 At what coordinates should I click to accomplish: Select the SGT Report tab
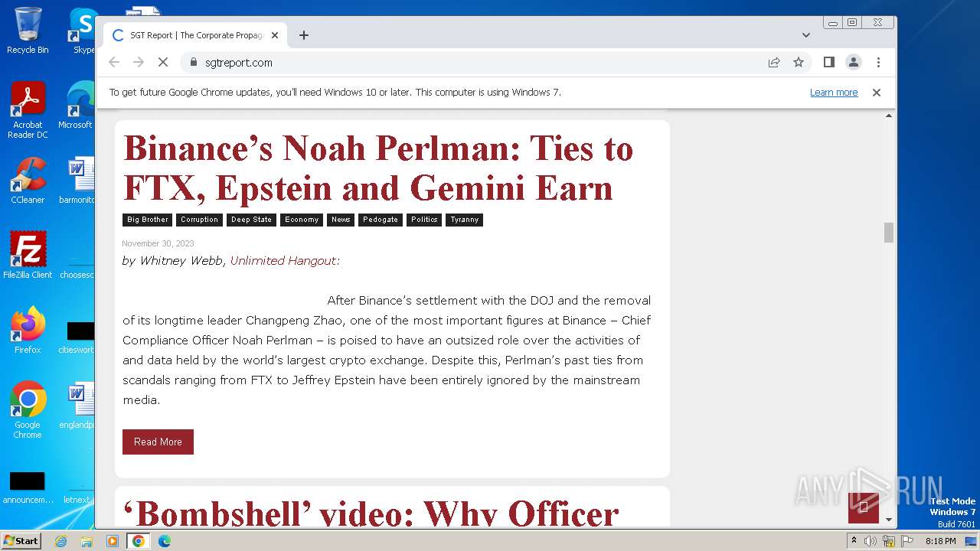[x=195, y=35]
